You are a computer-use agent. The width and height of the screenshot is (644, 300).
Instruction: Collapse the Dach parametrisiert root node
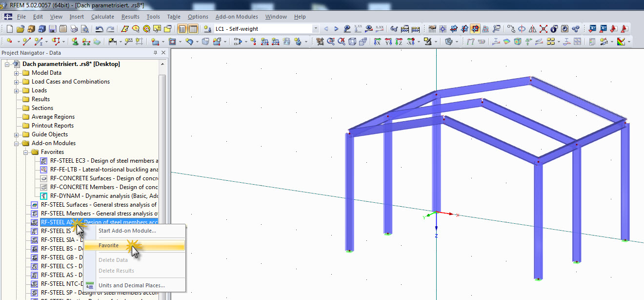tap(7, 64)
